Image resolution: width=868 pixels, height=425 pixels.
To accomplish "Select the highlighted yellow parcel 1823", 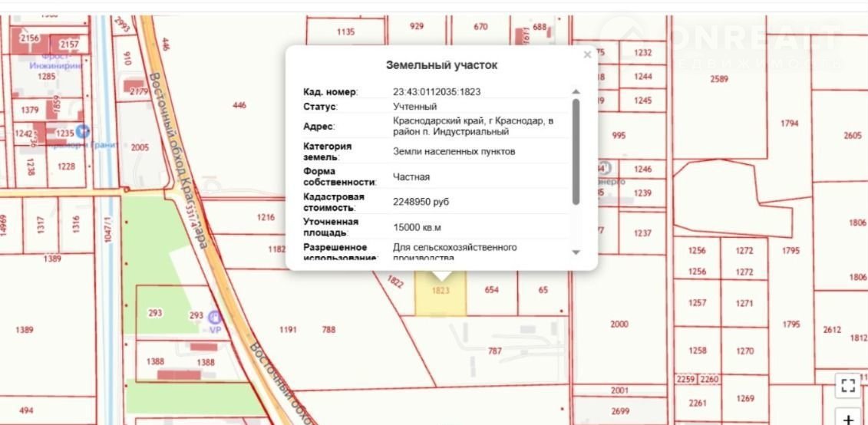I will click(x=441, y=299).
